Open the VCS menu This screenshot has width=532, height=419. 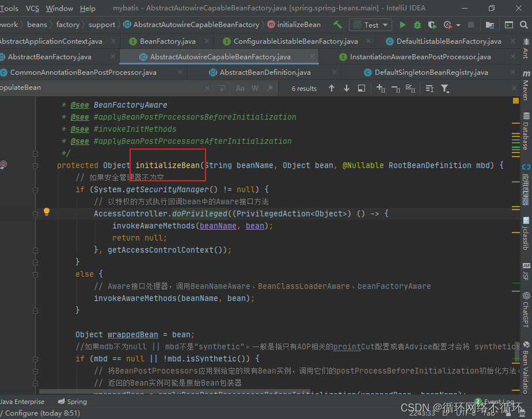(33, 8)
